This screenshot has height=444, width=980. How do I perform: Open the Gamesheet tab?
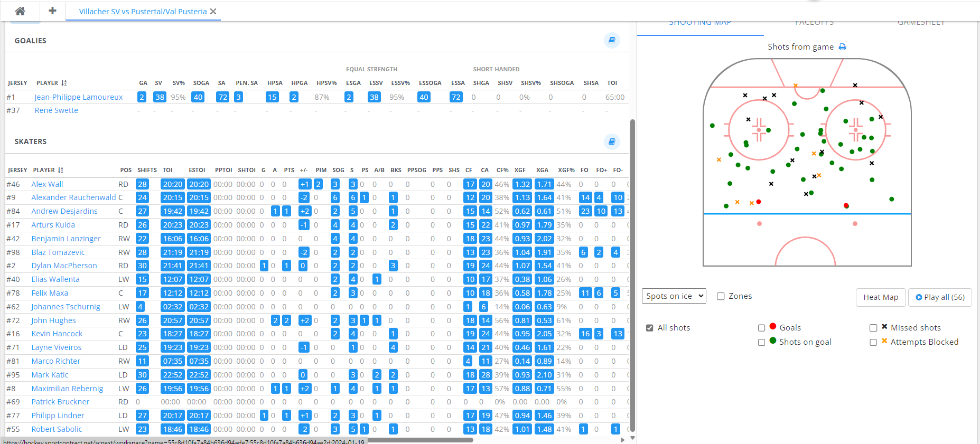click(921, 23)
